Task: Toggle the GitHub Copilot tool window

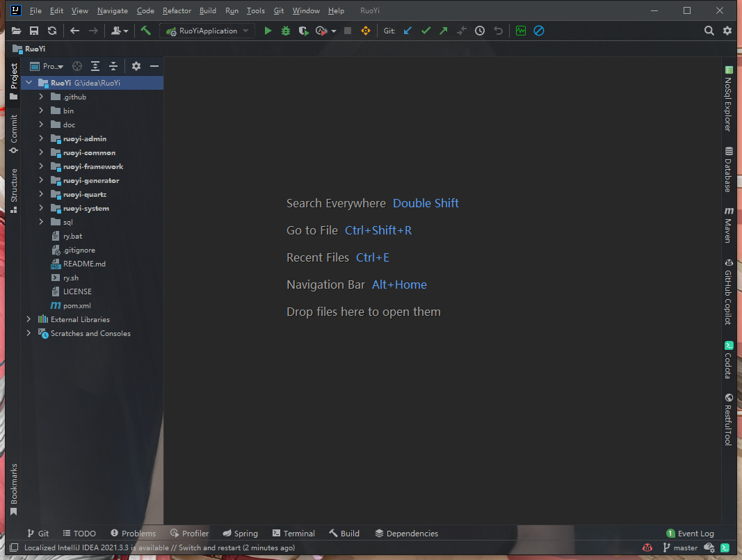Action: 729,291
